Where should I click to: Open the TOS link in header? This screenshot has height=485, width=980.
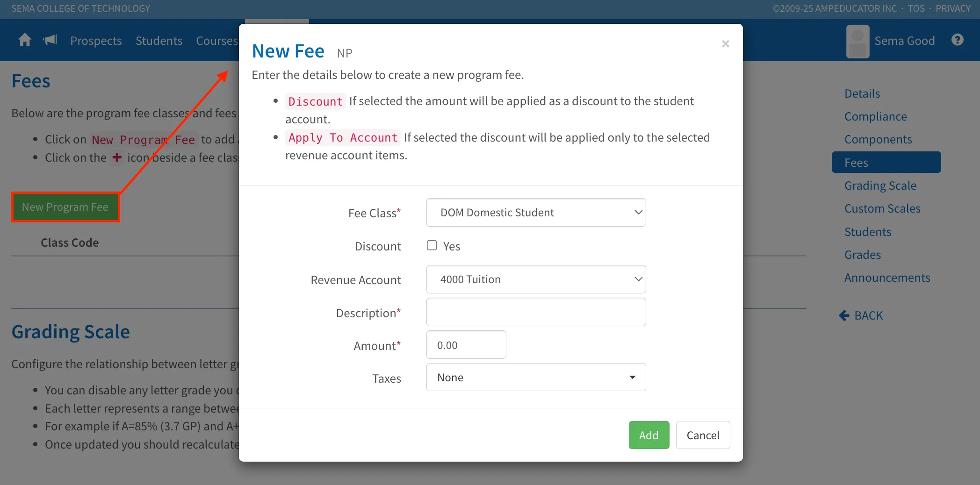point(916,8)
